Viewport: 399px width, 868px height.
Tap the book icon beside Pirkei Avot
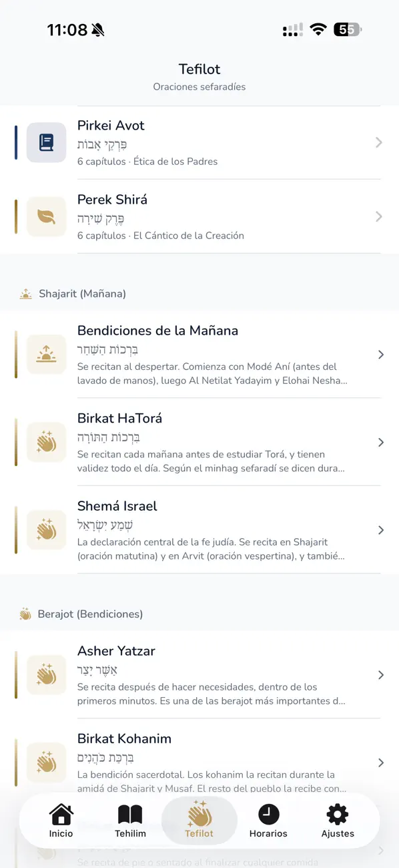tap(45, 142)
